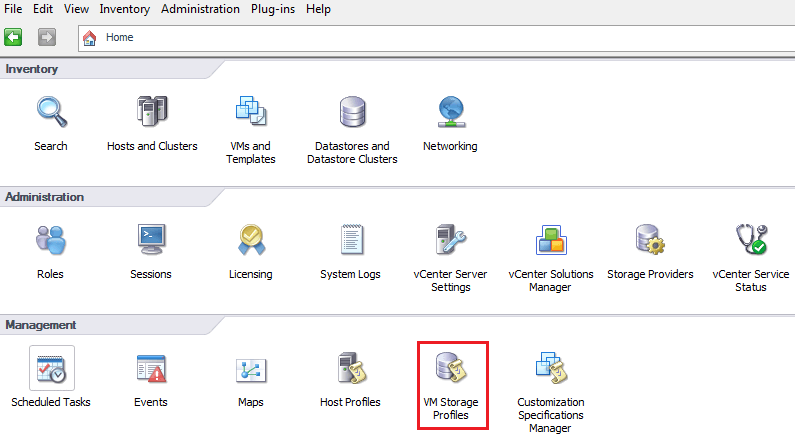Click the Home navigation bar field
Image resolution: width=797 pixels, height=437 pixels.
click(x=437, y=38)
